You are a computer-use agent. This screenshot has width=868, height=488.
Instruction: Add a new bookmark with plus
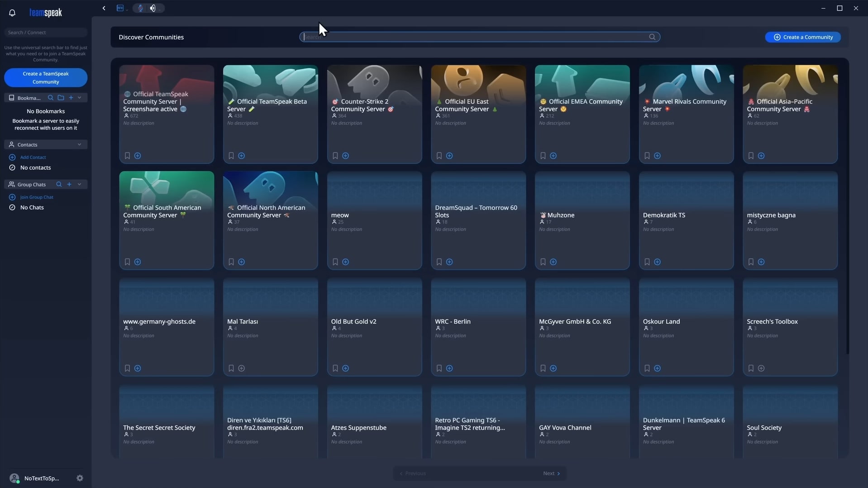(71, 98)
